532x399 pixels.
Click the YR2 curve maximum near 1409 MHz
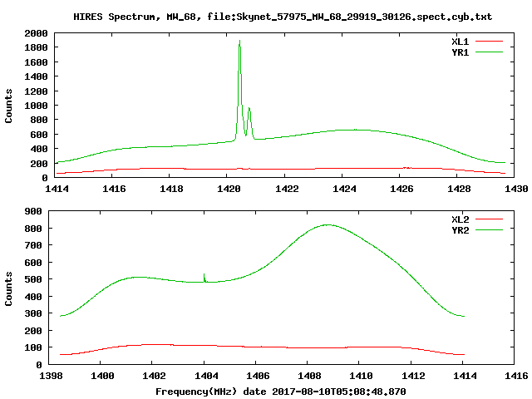pos(327,224)
